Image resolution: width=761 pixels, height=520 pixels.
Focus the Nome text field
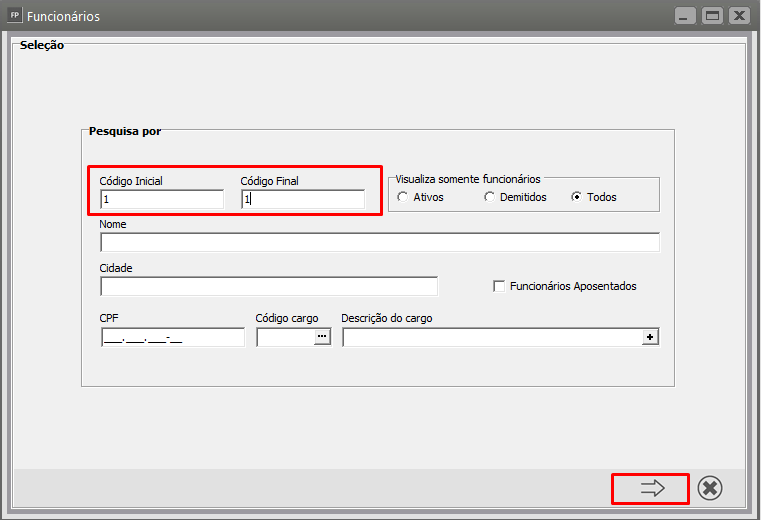(x=380, y=242)
